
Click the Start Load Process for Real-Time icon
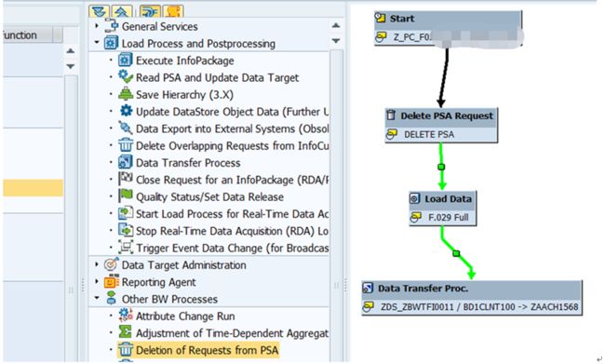click(x=125, y=213)
